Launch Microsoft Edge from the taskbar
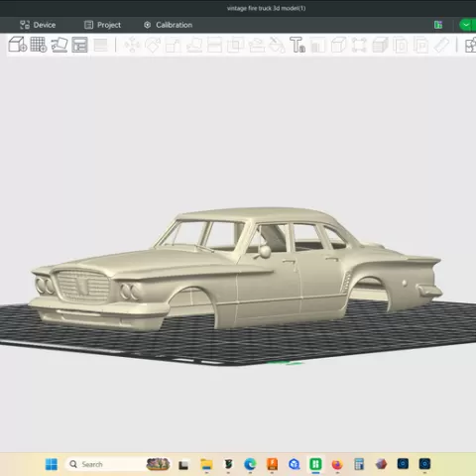The image size is (476, 476). pos(250,464)
